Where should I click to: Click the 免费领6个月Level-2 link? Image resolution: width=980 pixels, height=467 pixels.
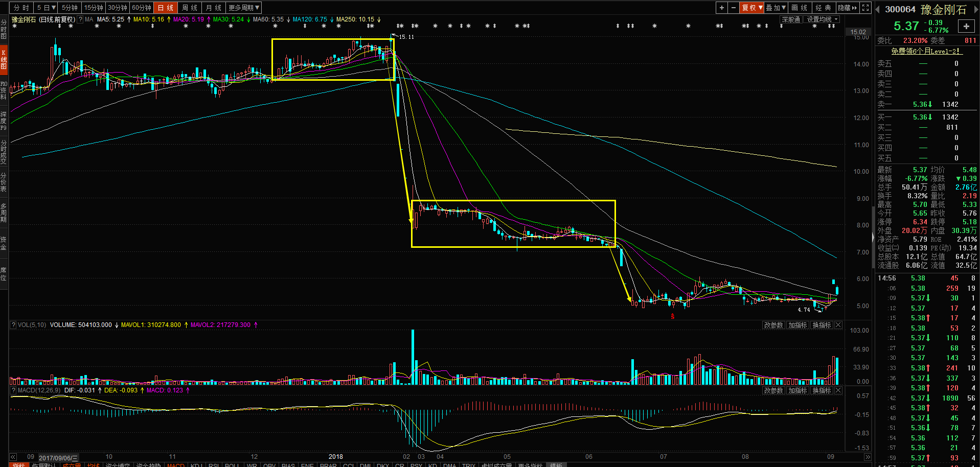pyautogui.click(x=926, y=51)
